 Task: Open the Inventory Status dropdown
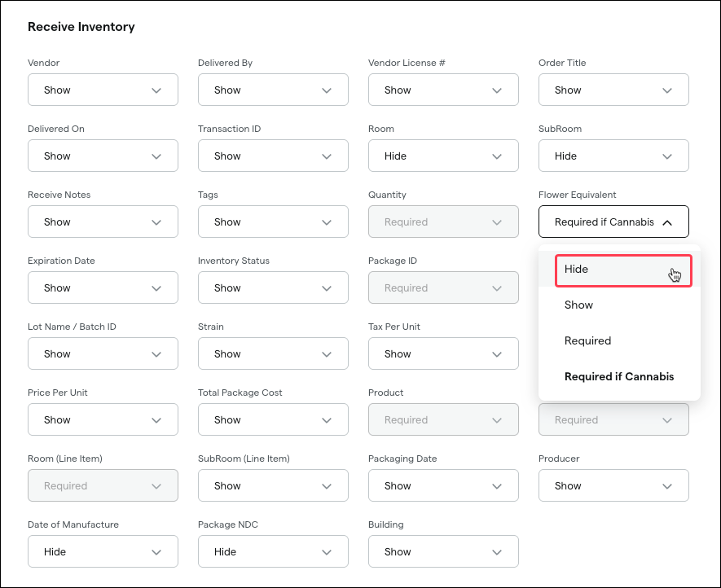pos(273,287)
